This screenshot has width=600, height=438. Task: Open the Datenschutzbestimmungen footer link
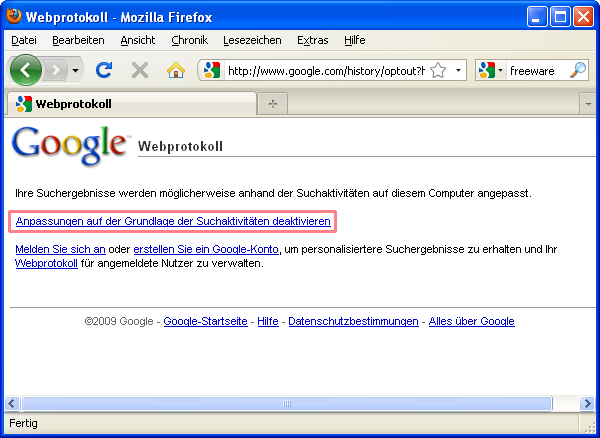pyautogui.click(x=353, y=321)
